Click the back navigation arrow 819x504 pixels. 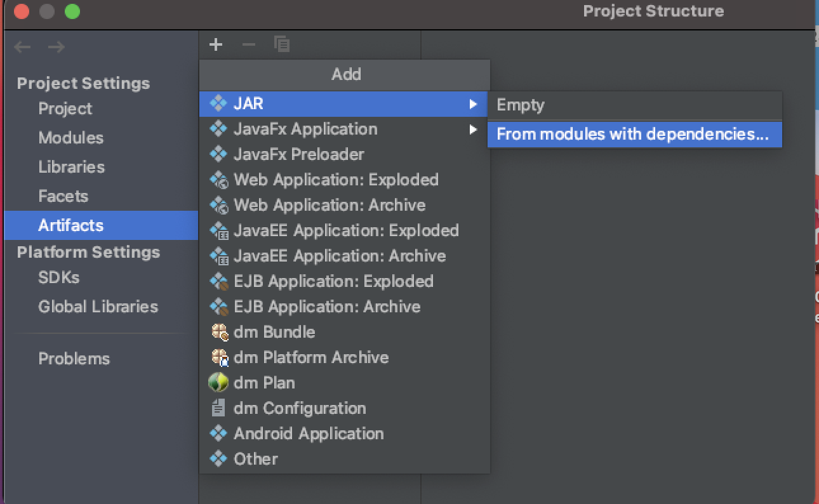coord(23,46)
